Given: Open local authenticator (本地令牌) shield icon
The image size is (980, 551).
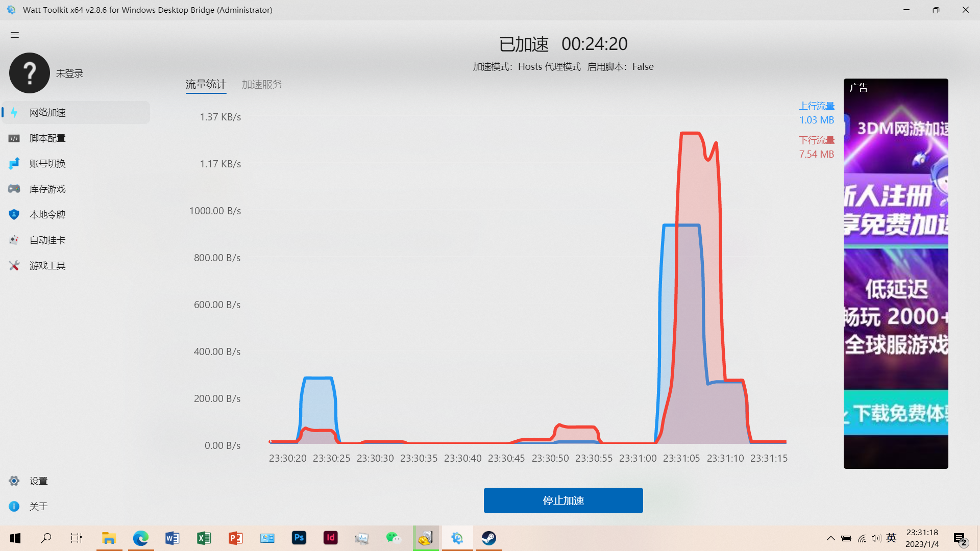Looking at the screenshot, I should pos(14,214).
